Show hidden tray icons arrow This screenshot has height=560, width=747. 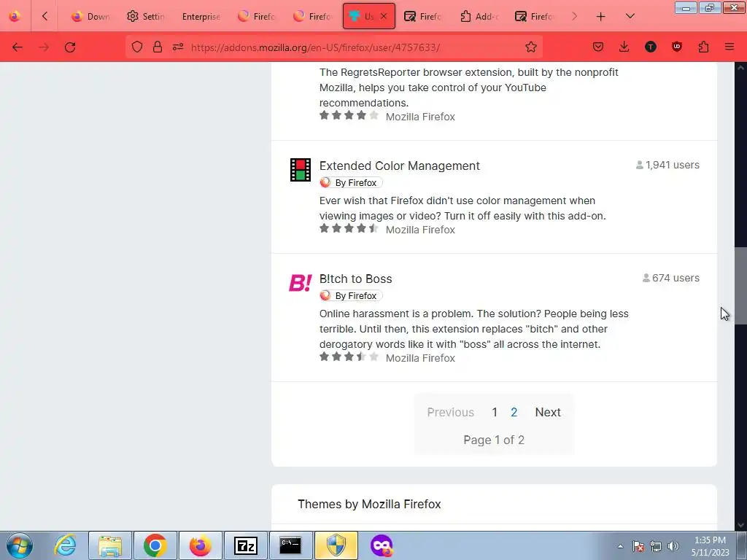pos(620,546)
